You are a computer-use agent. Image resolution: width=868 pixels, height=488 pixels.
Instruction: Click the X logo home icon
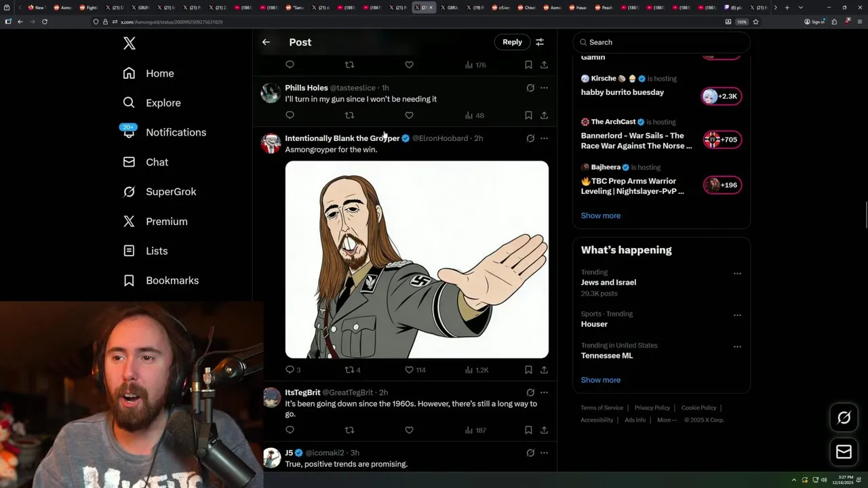click(x=130, y=43)
